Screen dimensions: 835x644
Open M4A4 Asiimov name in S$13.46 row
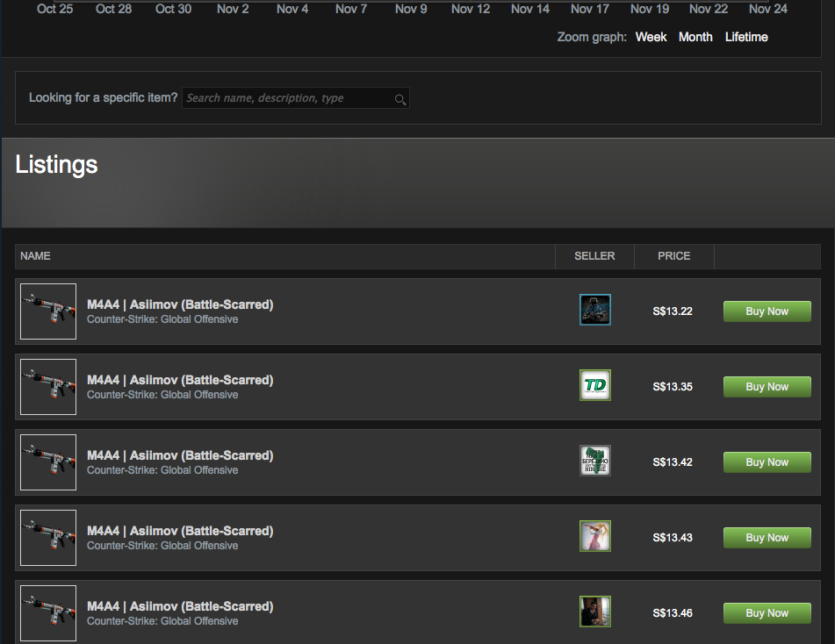click(x=180, y=607)
